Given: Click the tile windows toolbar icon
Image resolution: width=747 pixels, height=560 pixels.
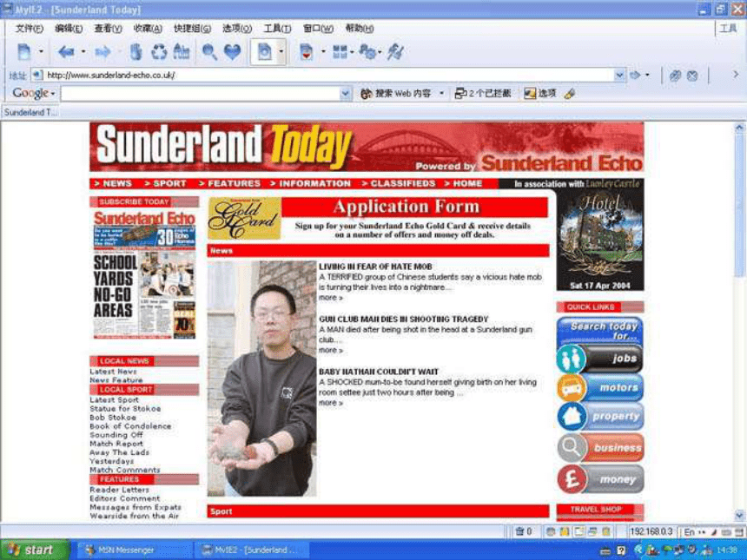Looking at the screenshot, I should [x=340, y=51].
